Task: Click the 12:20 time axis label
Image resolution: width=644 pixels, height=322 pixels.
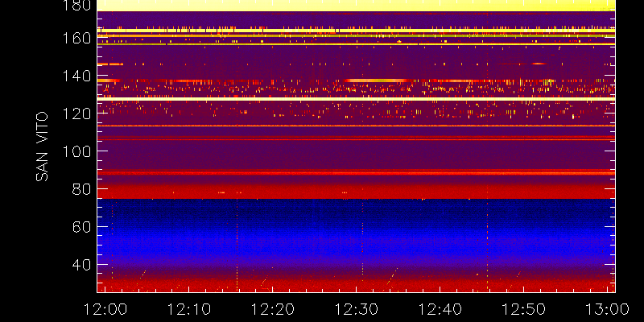Action: pyautogui.click(x=273, y=309)
